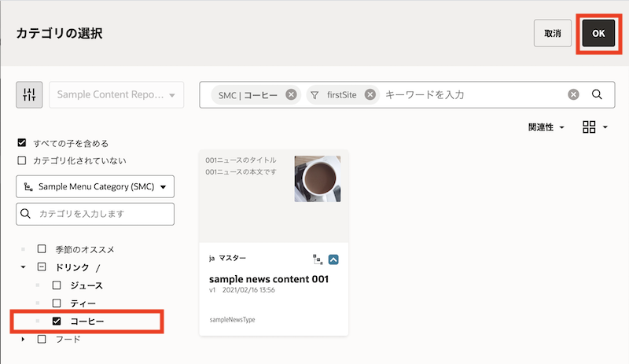This screenshot has height=364, width=629.
Task: Click the sampleNewsType text on card
Action: (x=232, y=320)
